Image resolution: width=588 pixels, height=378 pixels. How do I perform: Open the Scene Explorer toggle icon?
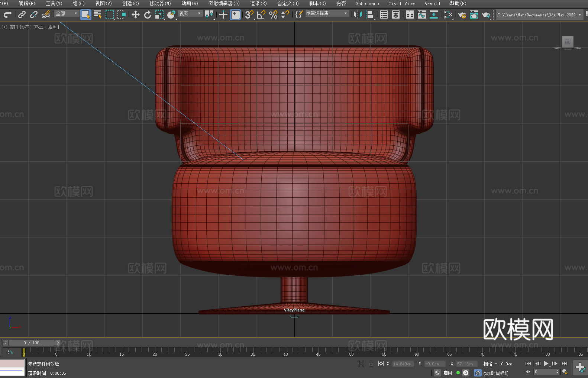(384, 14)
